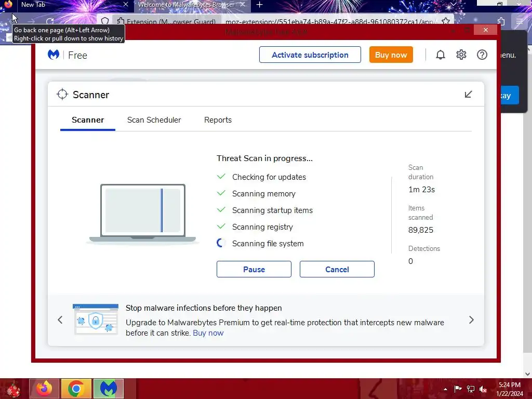The image size is (532, 399).
Task: Bookmark this page with star icon
Action: (x=445, y=21)
